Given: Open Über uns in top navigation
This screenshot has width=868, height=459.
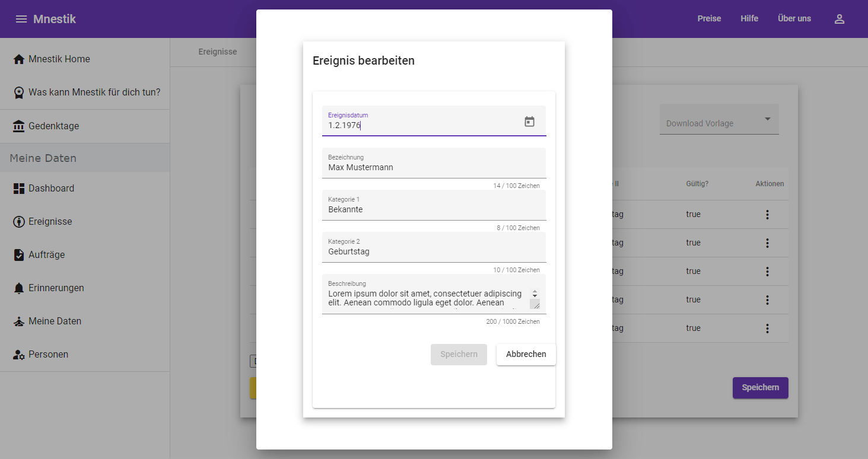Looking at the screenshot, I should [x=794, y=19].
